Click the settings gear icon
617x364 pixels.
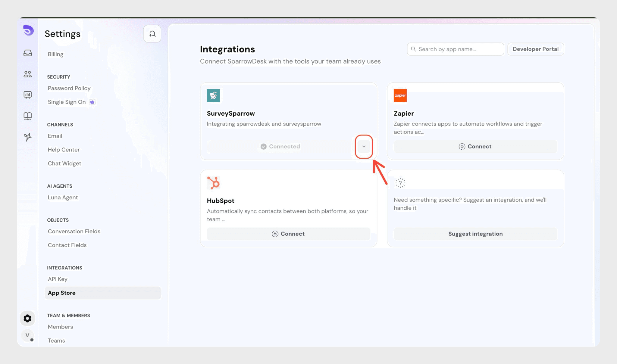tap(27, 318)
